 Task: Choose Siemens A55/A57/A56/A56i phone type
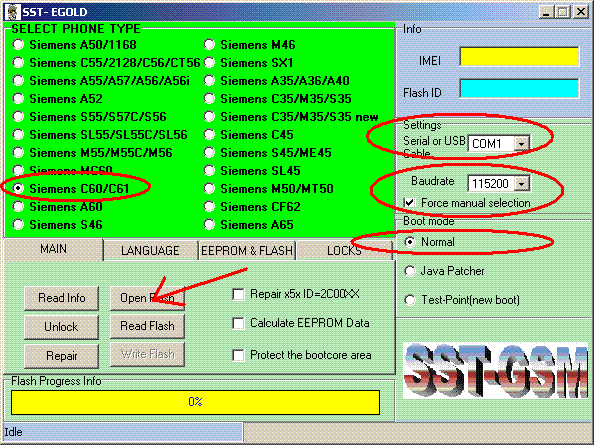point(18,81)
